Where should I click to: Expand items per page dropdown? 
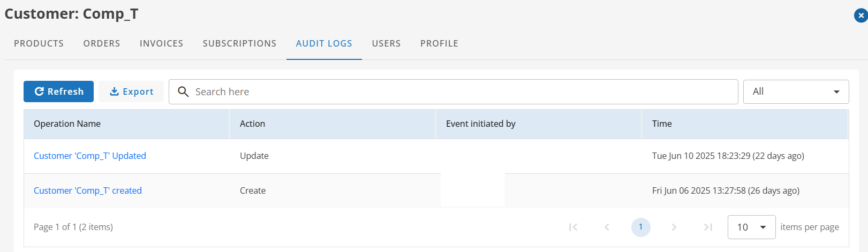[751, 227]
